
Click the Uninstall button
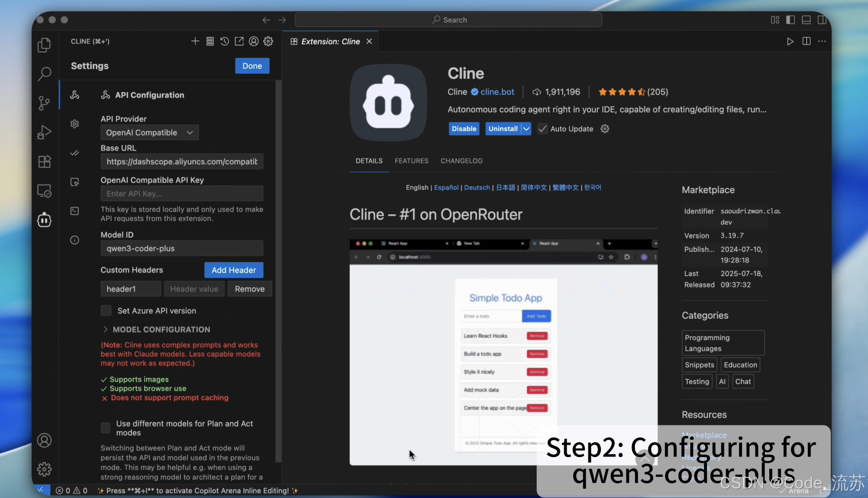coord(503,129)
